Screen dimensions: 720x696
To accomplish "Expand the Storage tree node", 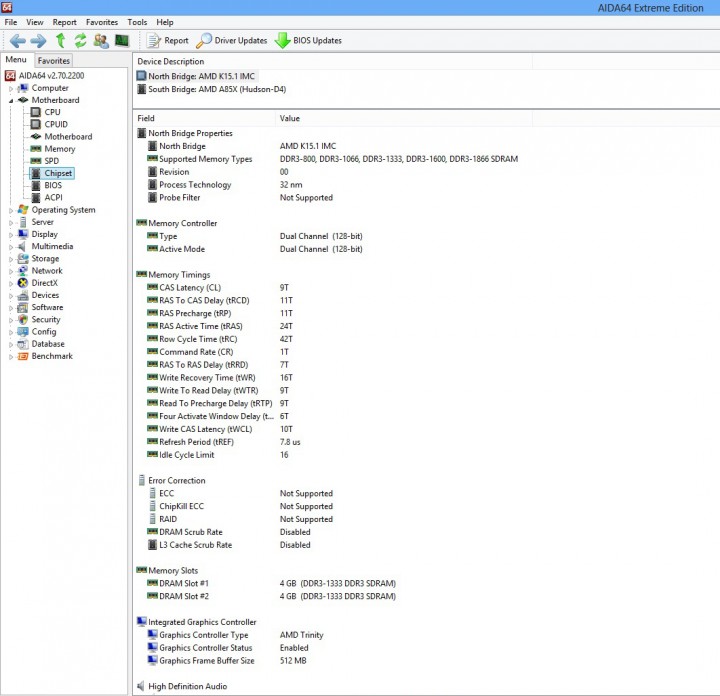I will point(11,259).
